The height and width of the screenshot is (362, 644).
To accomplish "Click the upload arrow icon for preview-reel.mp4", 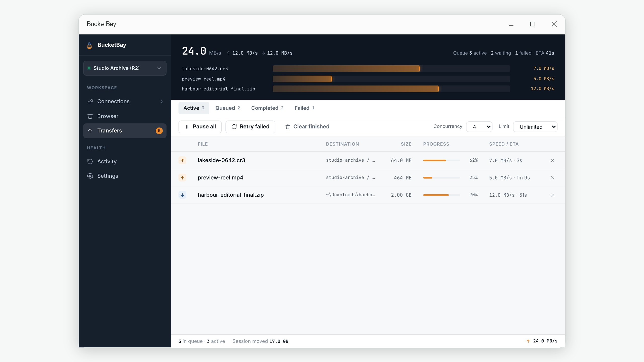I will pyautogui.click(x=182, y=178).
